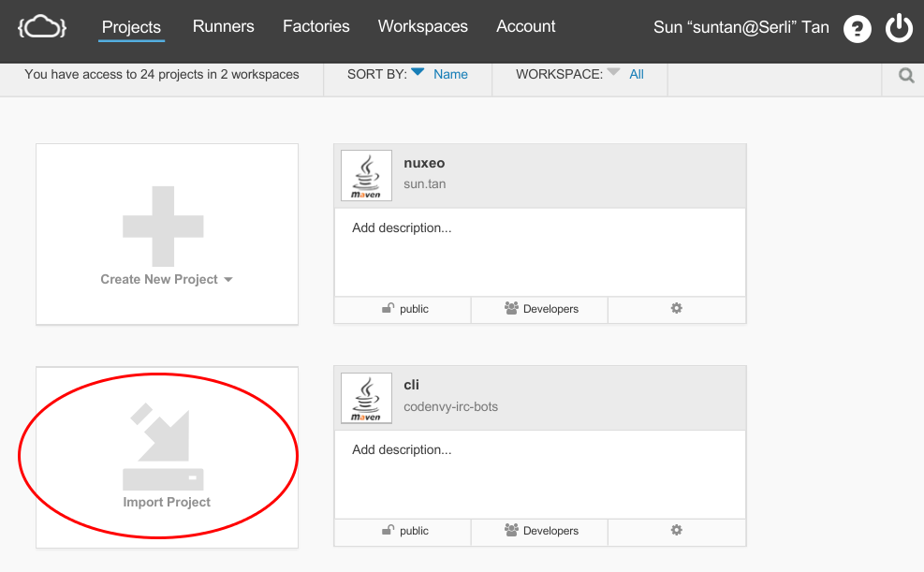Click the SORT BY: label
The image size is (924, 572).
pyautogui.click(x=377, y=74)
